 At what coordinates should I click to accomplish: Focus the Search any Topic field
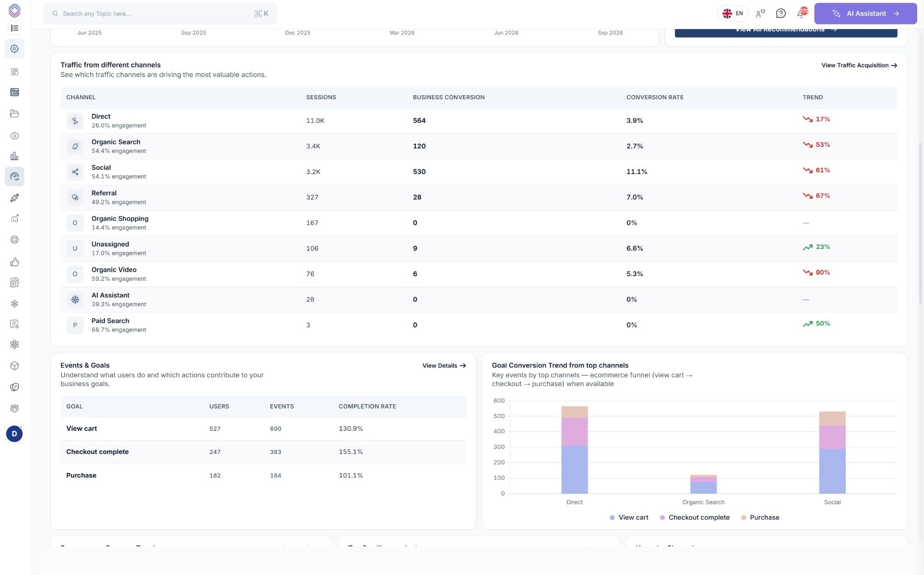160,13
